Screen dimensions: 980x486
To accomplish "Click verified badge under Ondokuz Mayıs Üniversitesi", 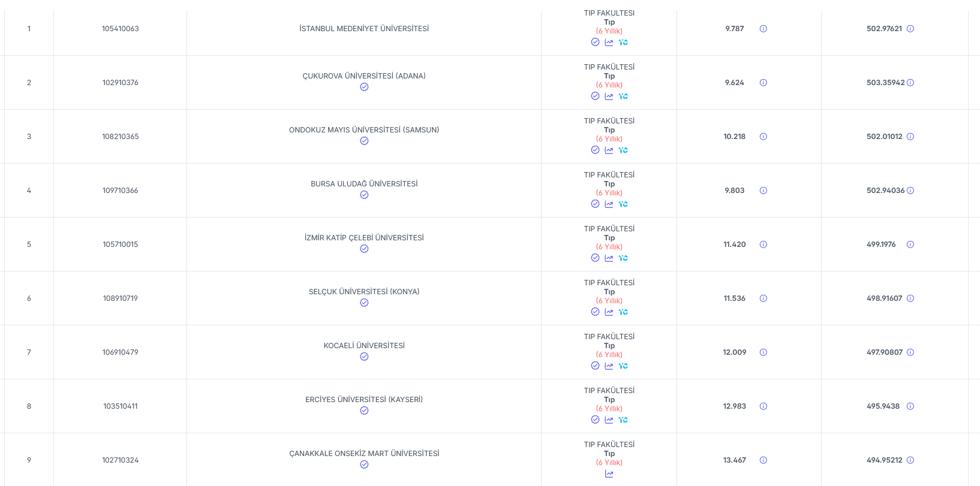I will (364, 141).
